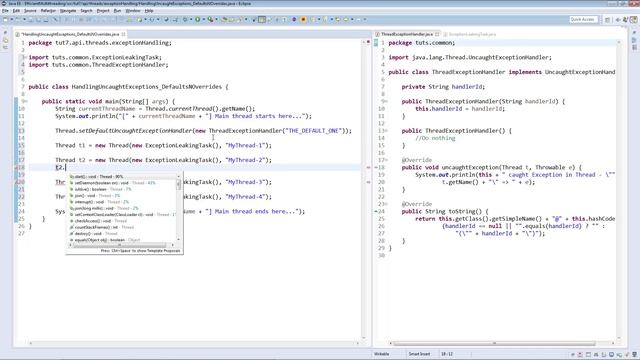Select checkAccess() : void proposal
Image resolution: width=640 pixels, height=360 pixels.
click(122, 221)
